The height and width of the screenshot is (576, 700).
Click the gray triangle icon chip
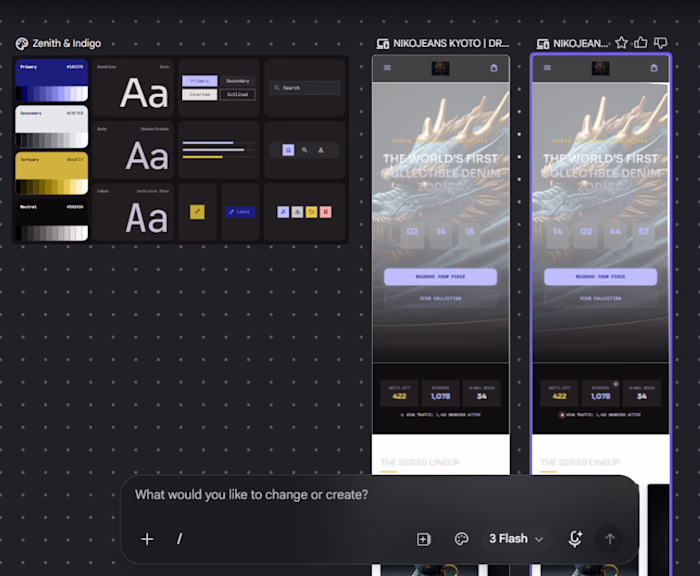point(297,212)
